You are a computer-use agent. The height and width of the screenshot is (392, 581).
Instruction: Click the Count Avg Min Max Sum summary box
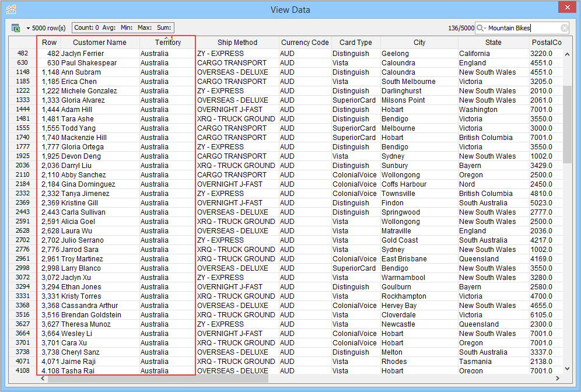(123, 27)
